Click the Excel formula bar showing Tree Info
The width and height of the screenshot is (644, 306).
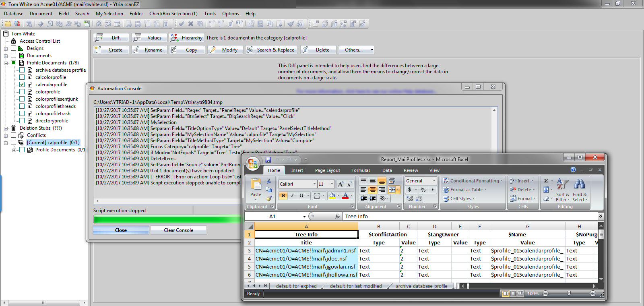470,216
